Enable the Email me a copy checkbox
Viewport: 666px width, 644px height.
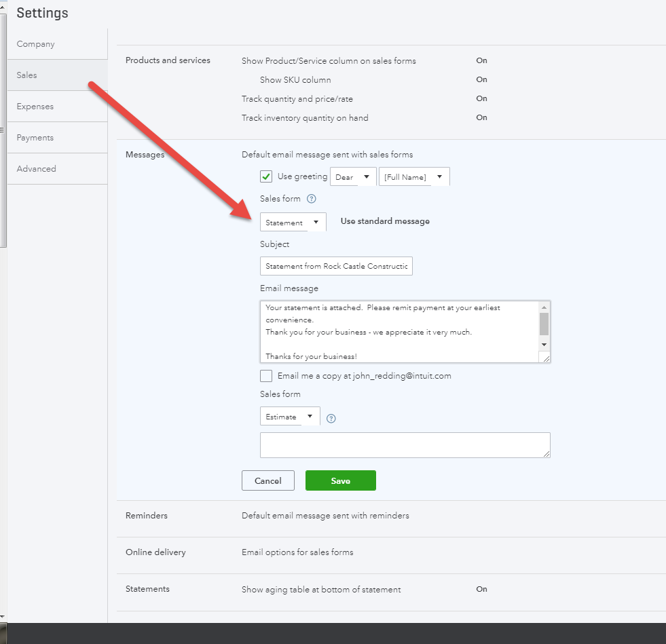click(x=266, y=376)
